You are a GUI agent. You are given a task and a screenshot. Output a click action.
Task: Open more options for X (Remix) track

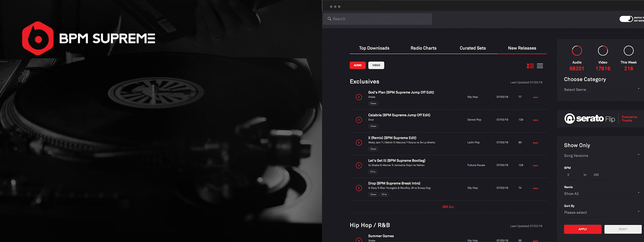click(535, 143)
